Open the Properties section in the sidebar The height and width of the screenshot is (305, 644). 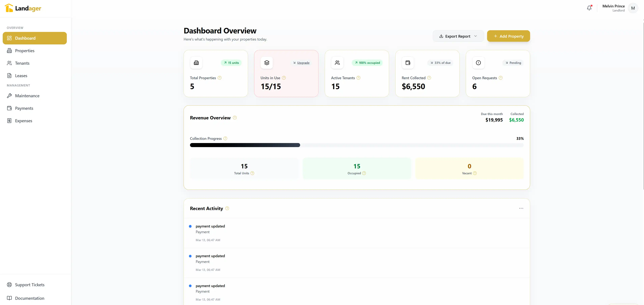click(25, 50)
